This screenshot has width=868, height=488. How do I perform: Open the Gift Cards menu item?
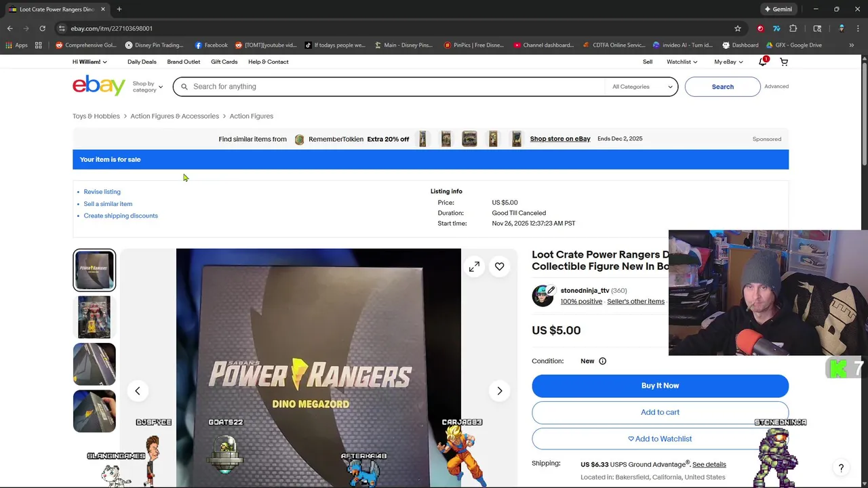224,62
